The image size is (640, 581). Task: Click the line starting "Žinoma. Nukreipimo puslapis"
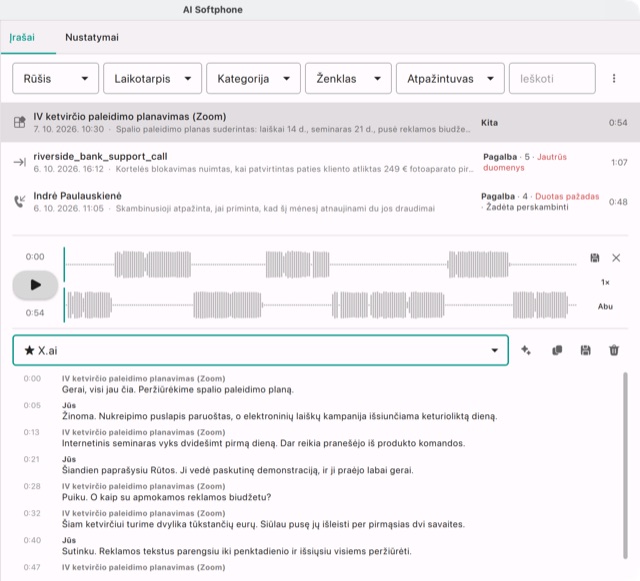[x=280, y=416]
